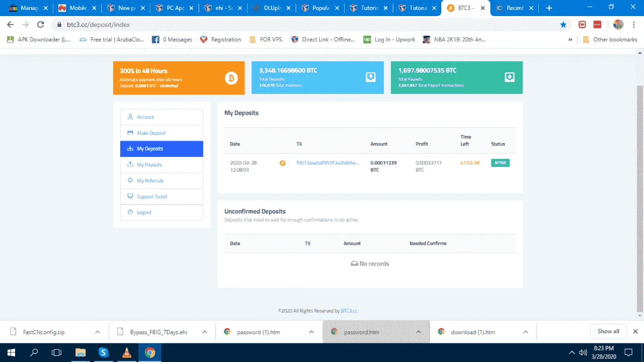Open the APK Downloader bookmark
Screen dimensions: 644x362
(39, 39)
